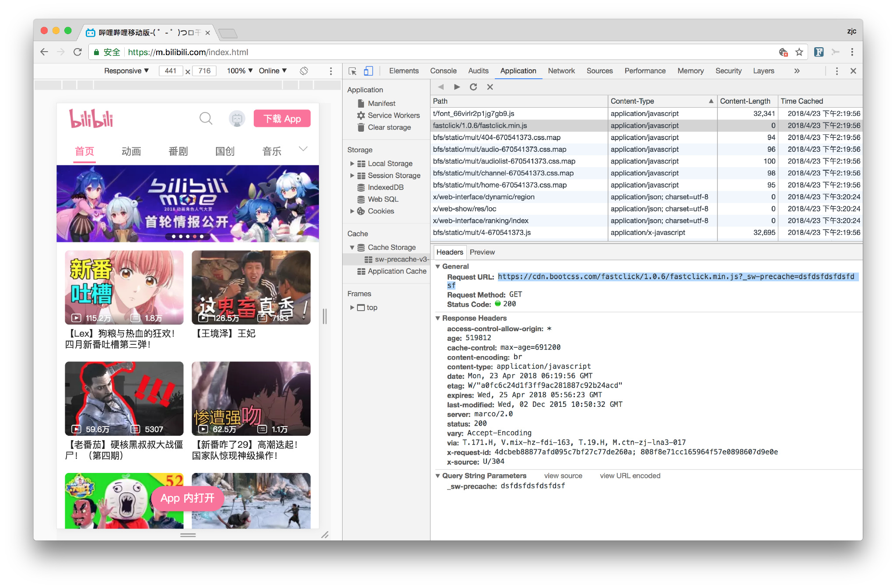
Task: Collapse the Cache Storage tree item
Action: [352, 248]
